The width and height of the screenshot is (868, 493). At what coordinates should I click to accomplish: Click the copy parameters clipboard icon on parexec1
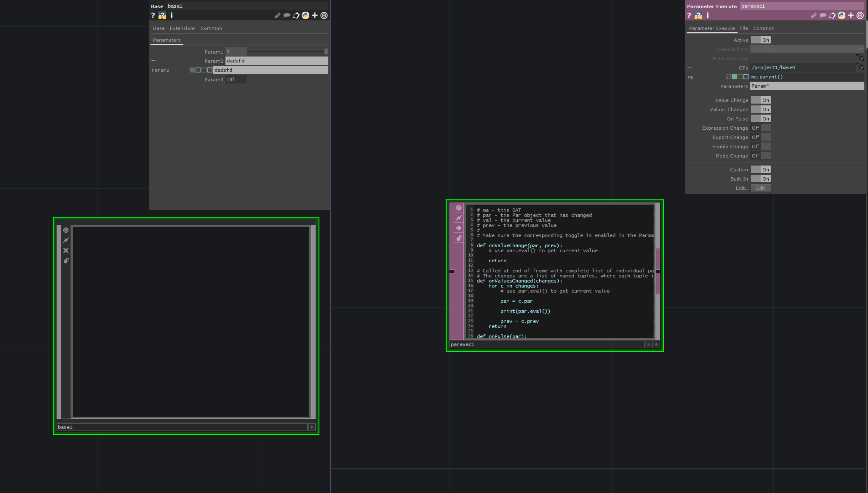[x=832, y=16]
